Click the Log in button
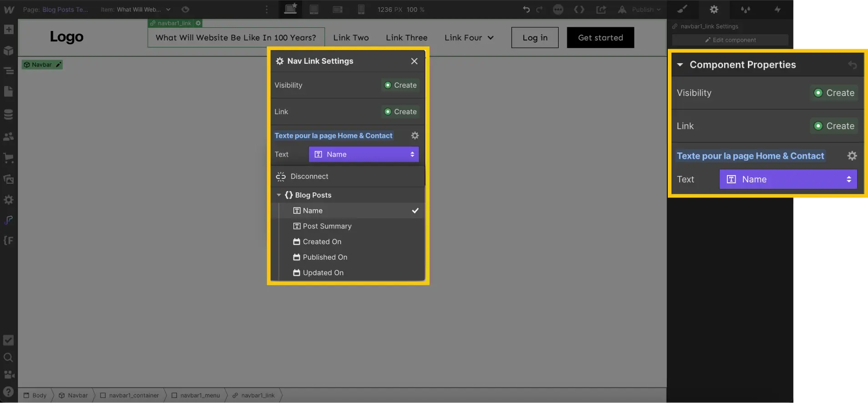The height and width of the screenshot is (403, 868). [535, 38]
